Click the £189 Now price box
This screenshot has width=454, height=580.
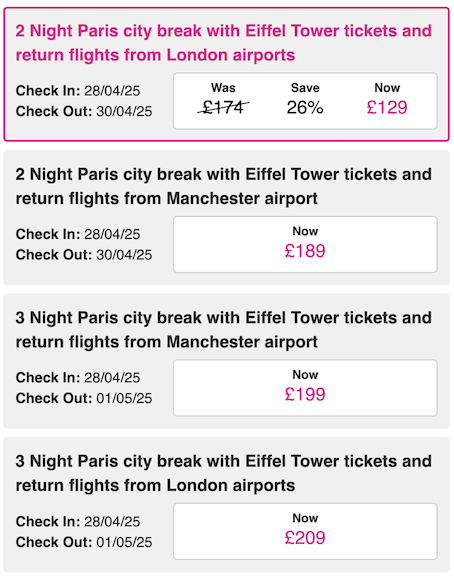[x=305, y=245]
